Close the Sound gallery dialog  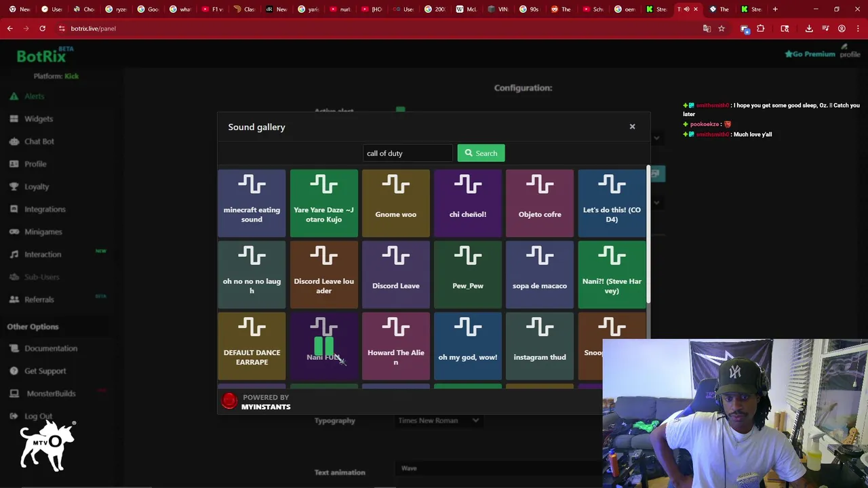click(632, 126)
